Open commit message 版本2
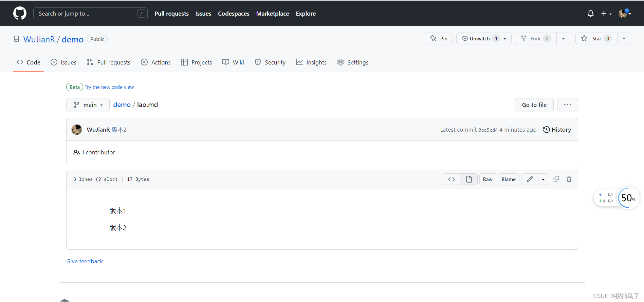The image size is (644, 302). coord(119,130)
